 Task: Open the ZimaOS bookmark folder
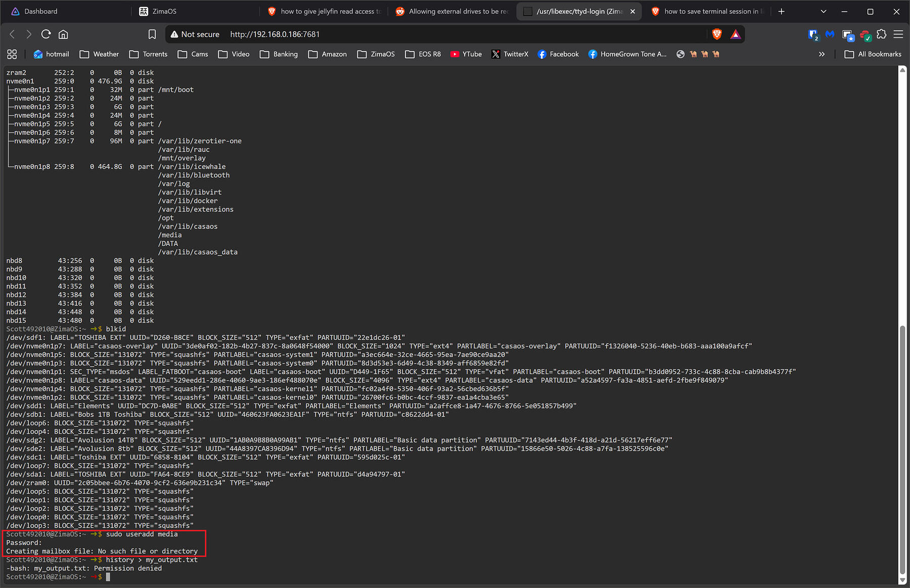tap(376, 54)
